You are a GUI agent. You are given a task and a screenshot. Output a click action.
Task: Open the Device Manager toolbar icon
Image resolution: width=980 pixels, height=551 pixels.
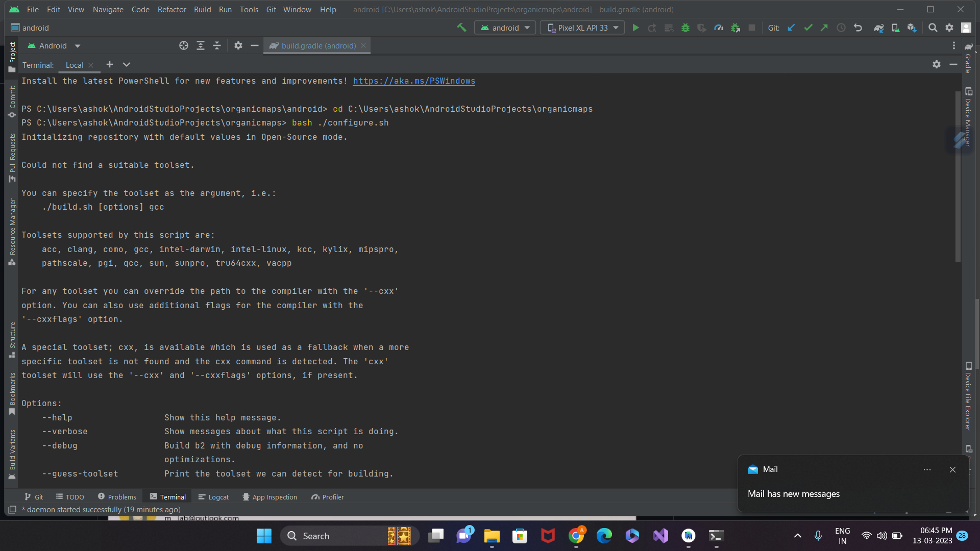(x=895, y=28)
